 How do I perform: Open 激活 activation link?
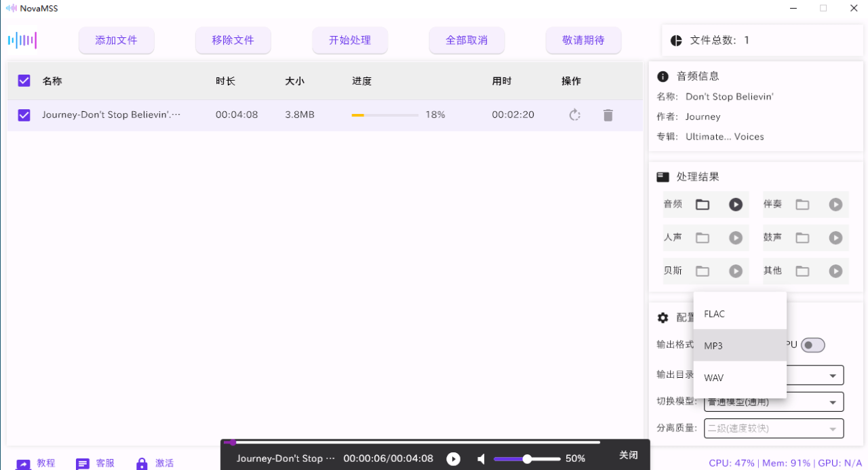[x=155, y=463]
